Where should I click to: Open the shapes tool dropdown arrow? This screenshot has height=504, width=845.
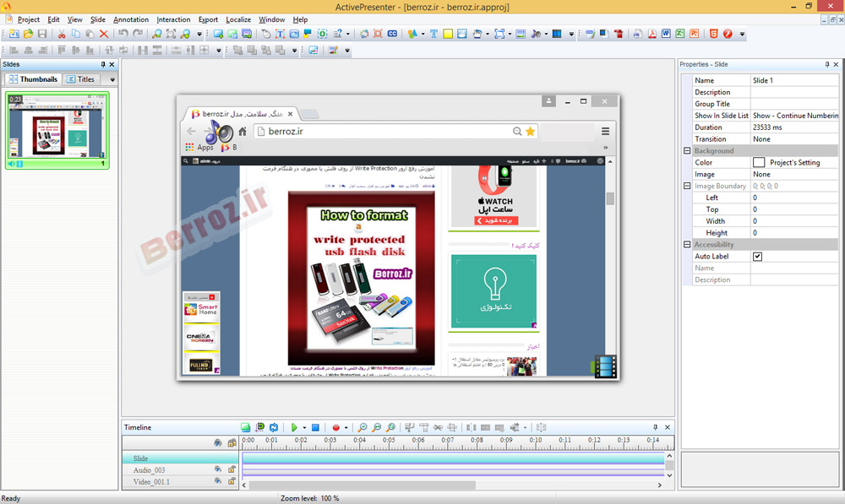(422, 34)
